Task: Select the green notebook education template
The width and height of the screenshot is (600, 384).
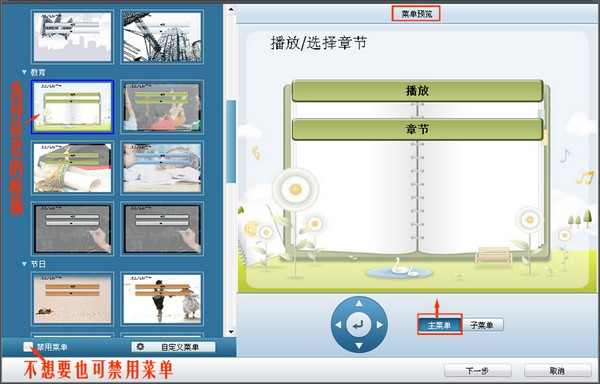Action: pyautogui.click(x=72, y=107)
